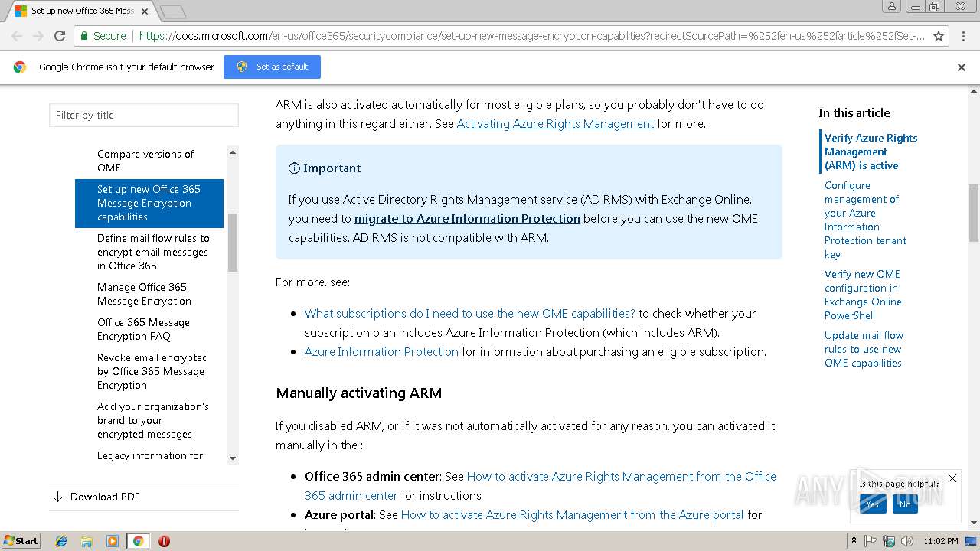
Task: Open File Explorer from the taskbar
Action: tap(87, 541)
